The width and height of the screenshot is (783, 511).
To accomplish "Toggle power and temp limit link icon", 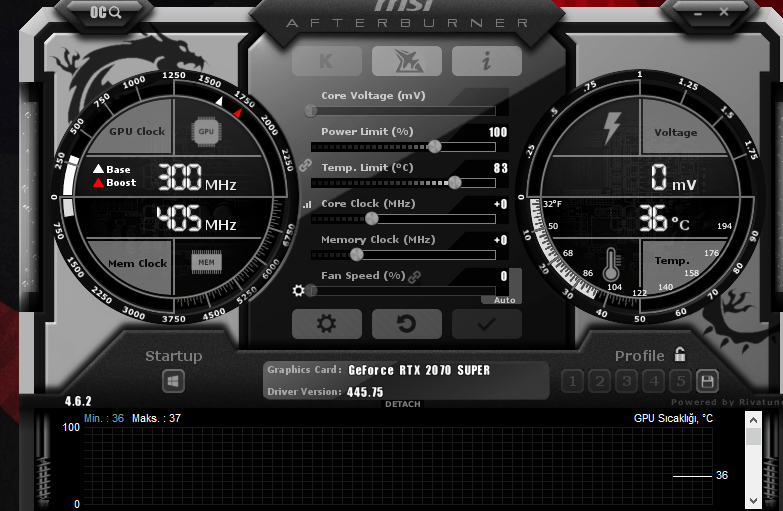I will pos(305,165).
